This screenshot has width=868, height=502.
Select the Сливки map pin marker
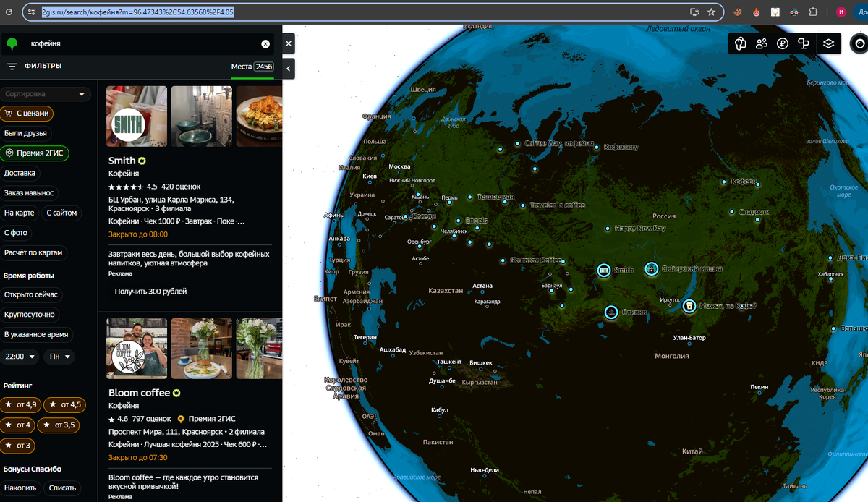(x=611, y=312)
